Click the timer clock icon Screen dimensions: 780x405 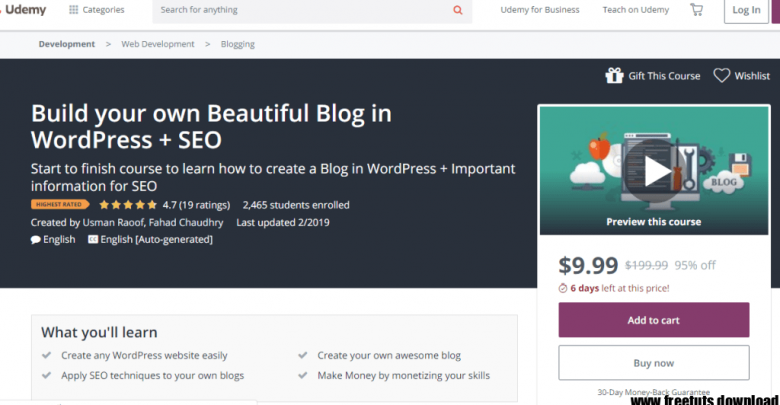pos(563,288)
